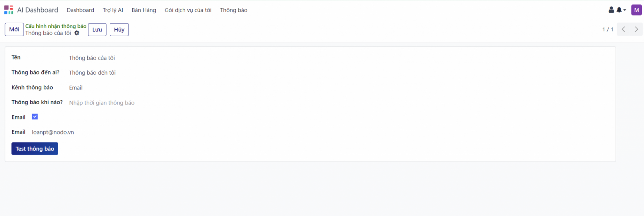Open the AI Dashboard apps grid icon
Viewport: 644px width, 216px height.
coord(9,10)
